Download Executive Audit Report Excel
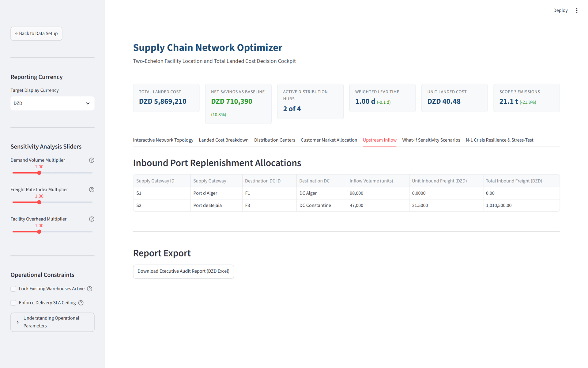The height and width of the screenshot is (368, 588). [x=183, y=271]
